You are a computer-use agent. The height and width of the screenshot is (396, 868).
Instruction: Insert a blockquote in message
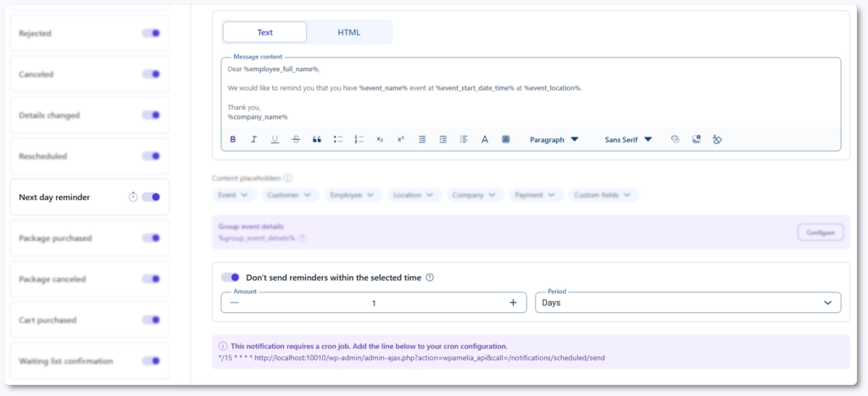pyautogui.click(x=317, y=140)
